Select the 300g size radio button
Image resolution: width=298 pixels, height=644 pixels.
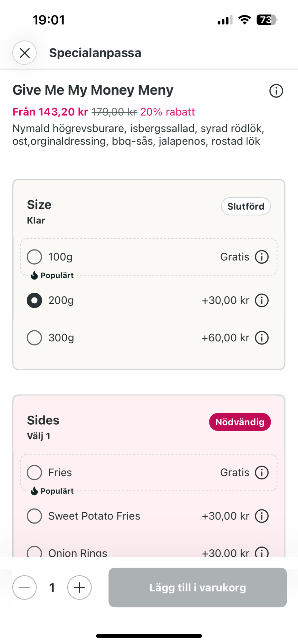(x=34, y=338)
